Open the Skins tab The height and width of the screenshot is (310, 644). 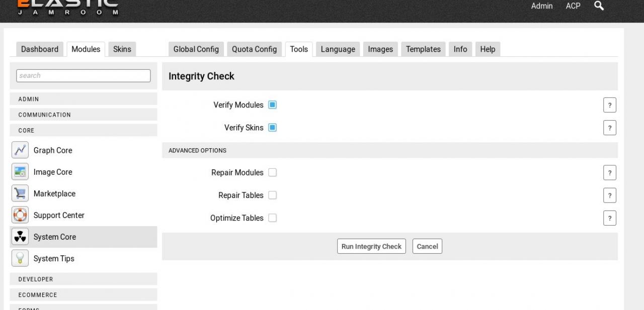(122, 49)
